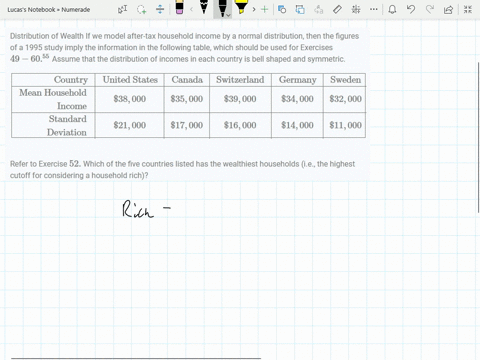480x360 pixels.
Task: Click the $35,000 Canada income cell
Action: pos(187,99)
